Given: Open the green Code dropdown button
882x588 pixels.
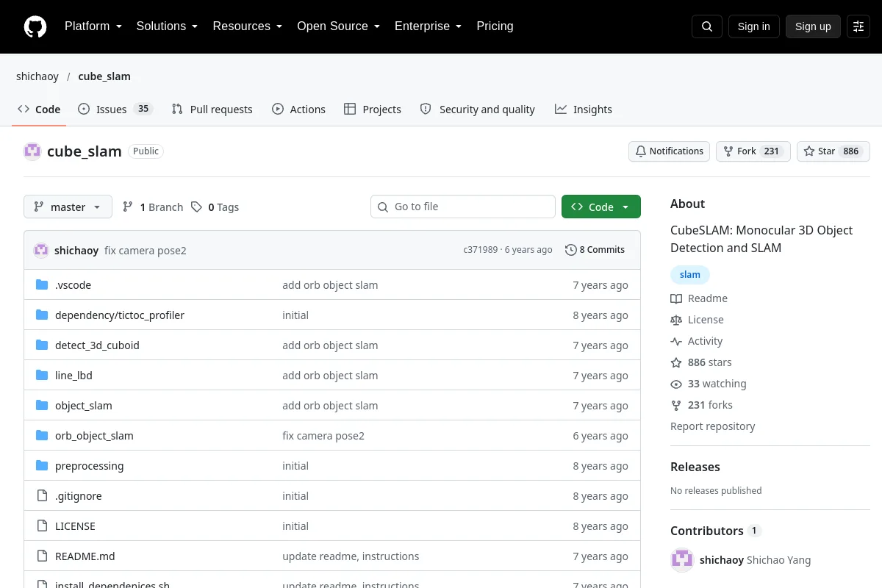Looking at the screenshot, I should point(601,207).
